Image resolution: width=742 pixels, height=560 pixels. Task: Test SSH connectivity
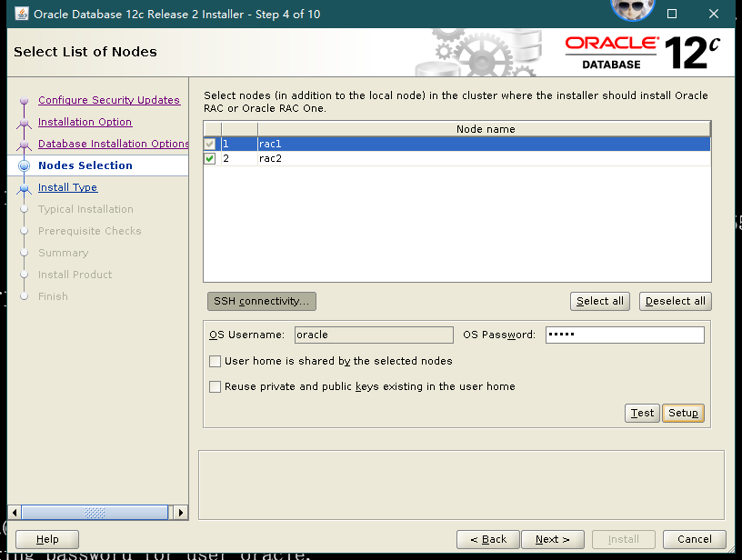tap(642, 413)
